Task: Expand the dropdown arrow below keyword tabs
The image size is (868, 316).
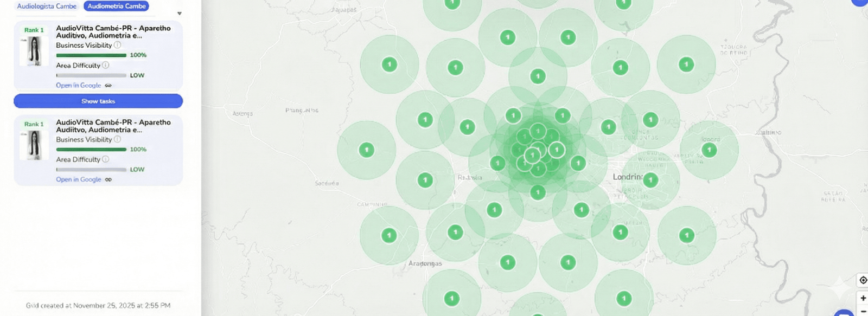Action: pyautogui.click(x=180, y=14)
